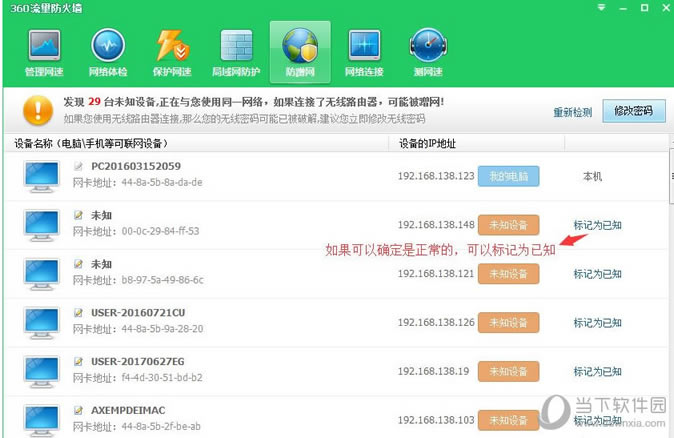Click IP address 192.168.138.123
674x438 pixels.
[436, 176]
